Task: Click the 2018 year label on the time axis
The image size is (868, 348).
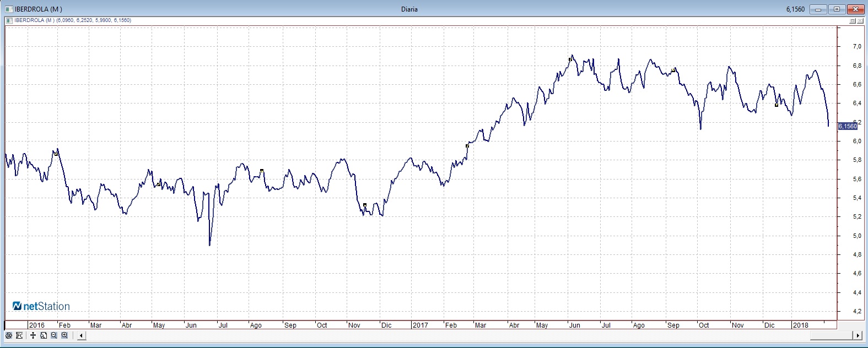Action: 800,325
